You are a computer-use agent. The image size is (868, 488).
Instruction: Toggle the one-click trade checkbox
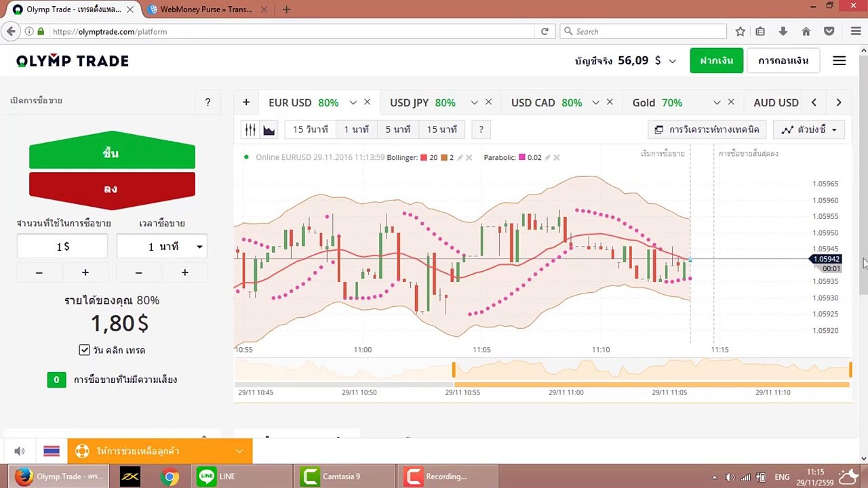click(84, 350)
